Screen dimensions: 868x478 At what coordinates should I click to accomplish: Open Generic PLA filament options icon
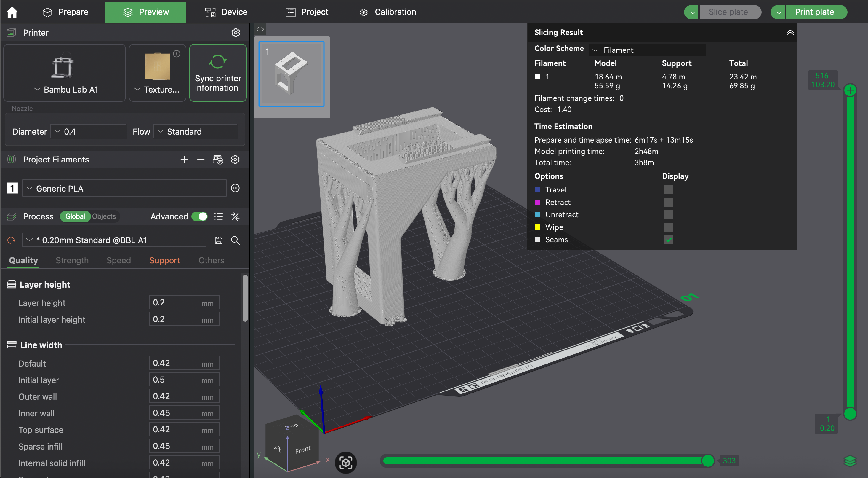pos(235,188)
